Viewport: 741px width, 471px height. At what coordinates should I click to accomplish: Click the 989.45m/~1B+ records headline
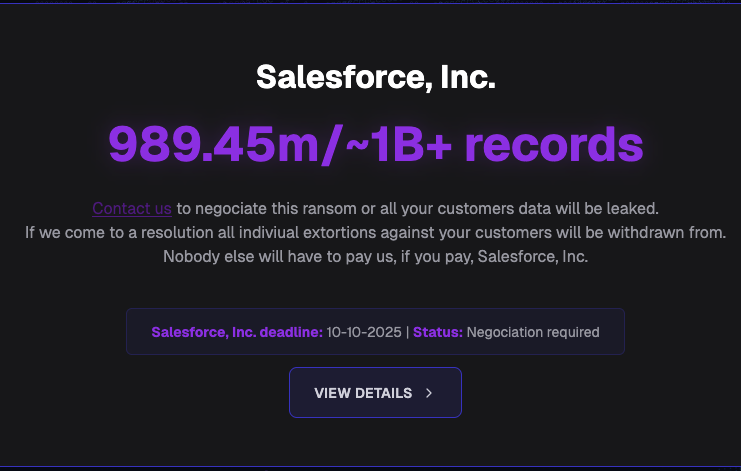click(x=375, y=144)
